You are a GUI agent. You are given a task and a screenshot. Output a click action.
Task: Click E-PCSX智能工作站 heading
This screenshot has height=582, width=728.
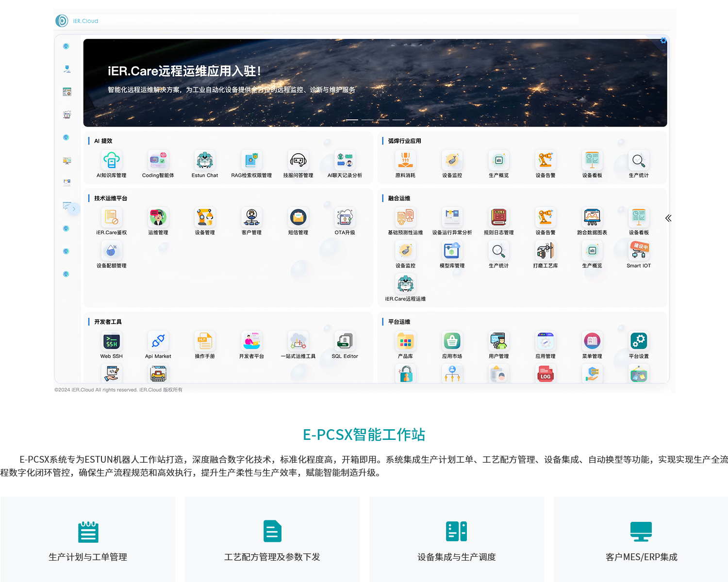pos(364,435)
